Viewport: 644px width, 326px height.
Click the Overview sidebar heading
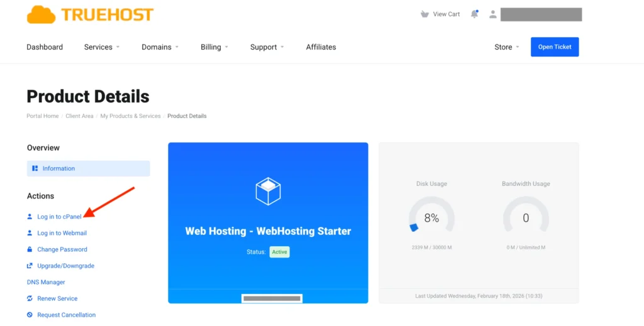43,148
